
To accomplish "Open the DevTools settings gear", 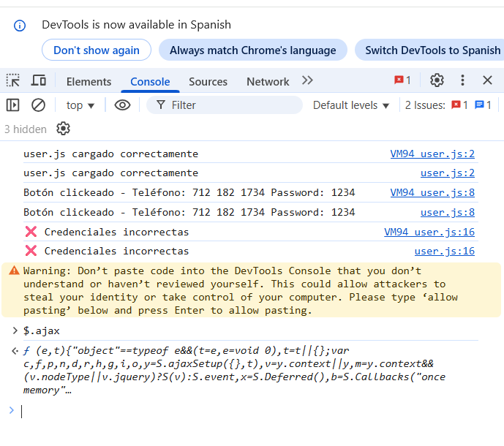I will click(x=437, y=80).
